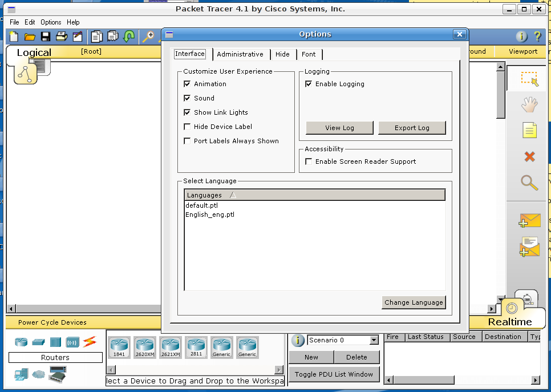Image resolution: width=551 pixels, height=392 pixels.
Task: Select the Routers device category icon
Action: 21,342
